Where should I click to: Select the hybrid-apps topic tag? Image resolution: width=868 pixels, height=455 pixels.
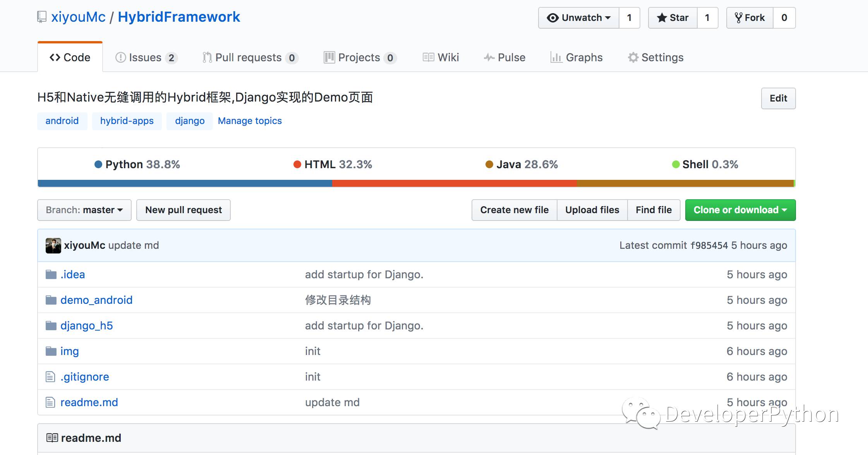point(127,121)
